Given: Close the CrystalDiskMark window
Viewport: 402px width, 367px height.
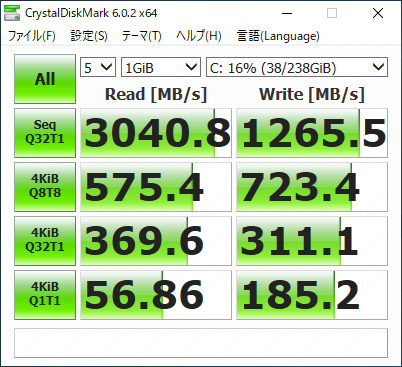Looking at the screenshot, I should 378,13.
